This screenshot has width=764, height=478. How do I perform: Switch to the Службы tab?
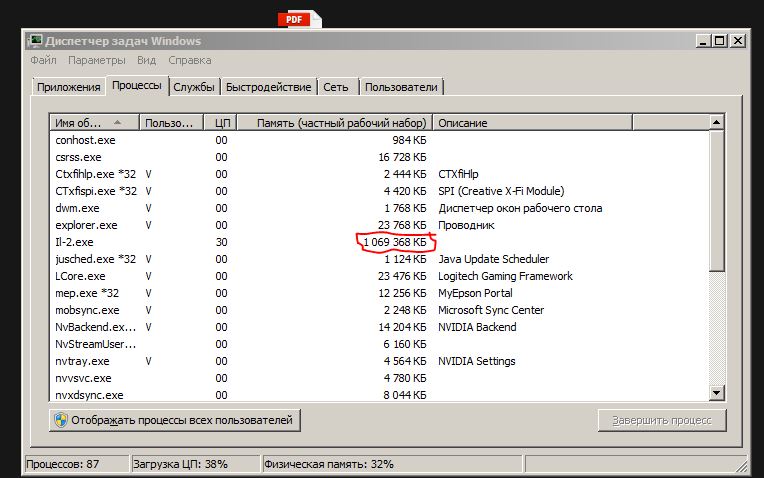coord(194,87)
